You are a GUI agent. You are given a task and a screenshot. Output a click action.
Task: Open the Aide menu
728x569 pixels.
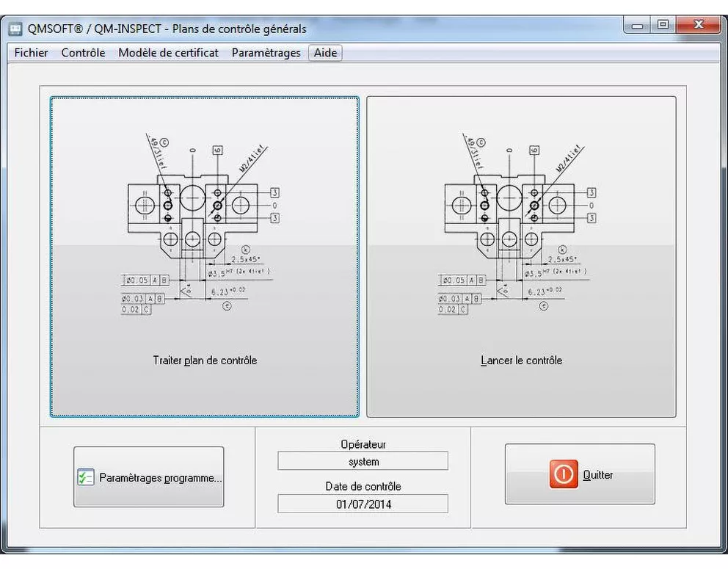point(325,53)
